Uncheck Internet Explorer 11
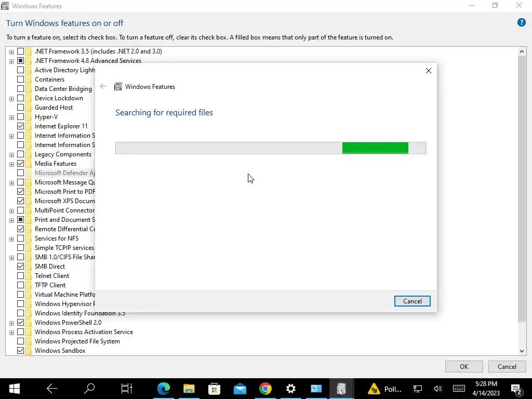532x399 pixels. 20,126
